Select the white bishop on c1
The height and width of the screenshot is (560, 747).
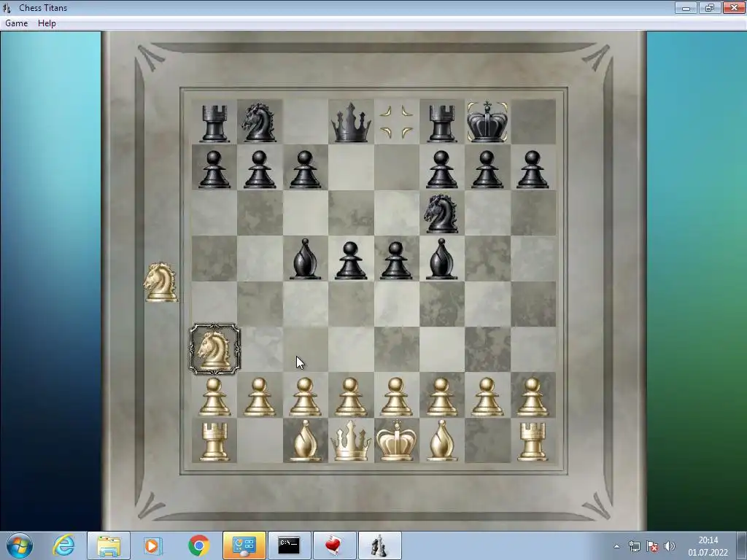coord(306,441)
